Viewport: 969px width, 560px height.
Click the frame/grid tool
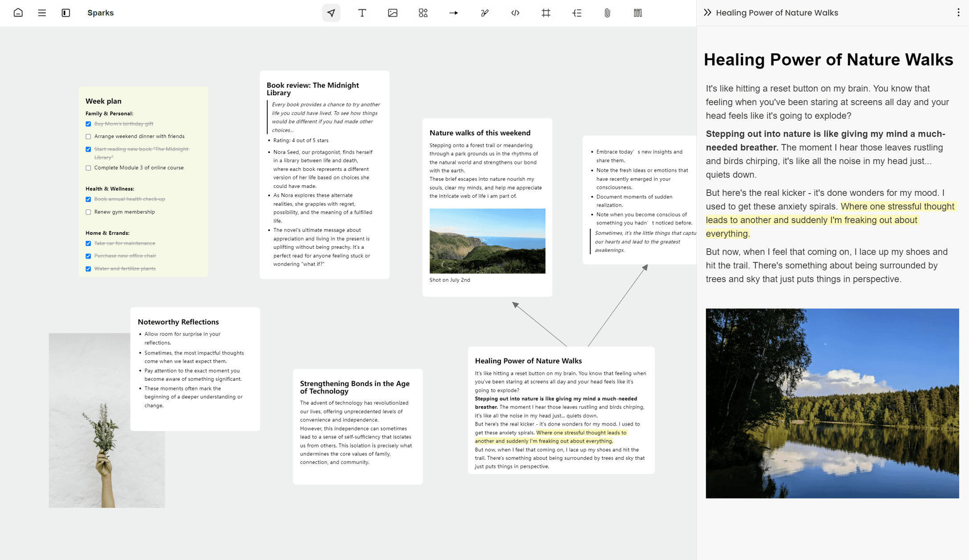[x=546, y=13]
